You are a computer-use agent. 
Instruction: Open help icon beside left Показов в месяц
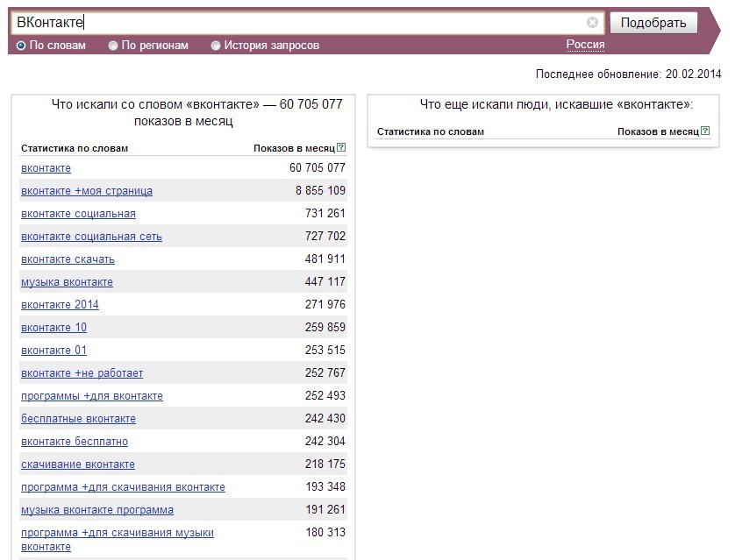341,147
